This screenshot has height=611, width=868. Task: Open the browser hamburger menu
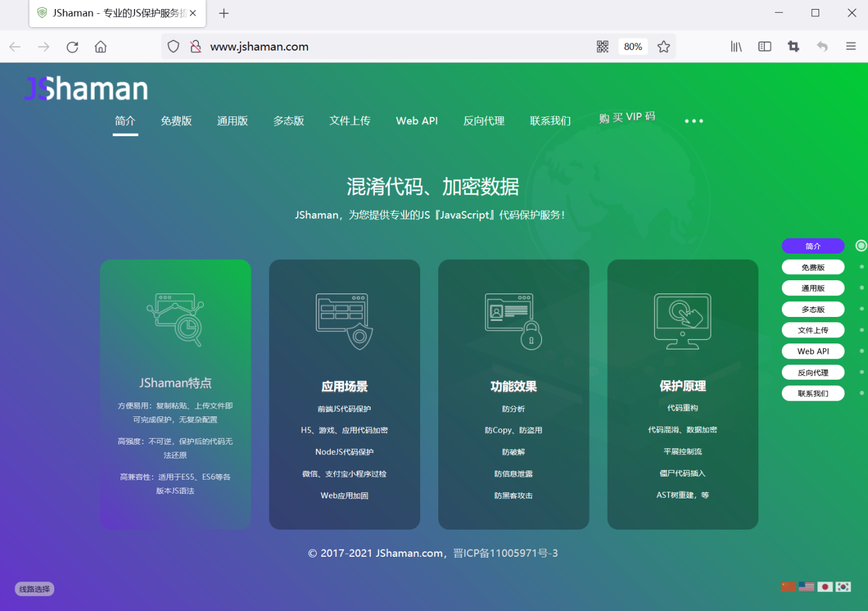851,46
